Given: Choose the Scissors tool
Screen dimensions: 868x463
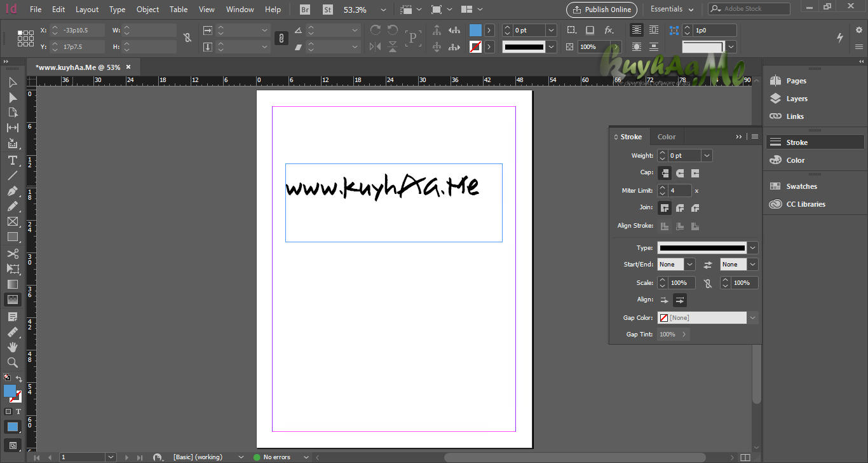Looking at the screenshot, I should coord(12,254).
